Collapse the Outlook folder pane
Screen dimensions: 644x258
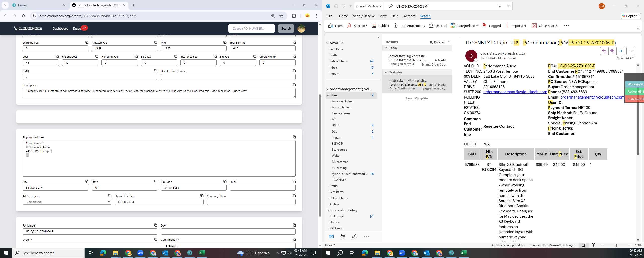tap(379, 38)
